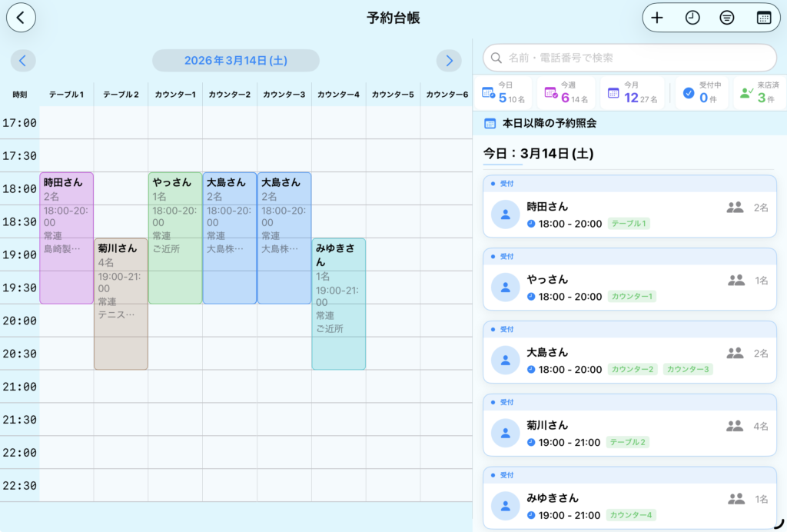Open date picker for 2026年3月14日
Image resolution: width=787 pixels, height=532 pixels.
click(x=235, y=61)
